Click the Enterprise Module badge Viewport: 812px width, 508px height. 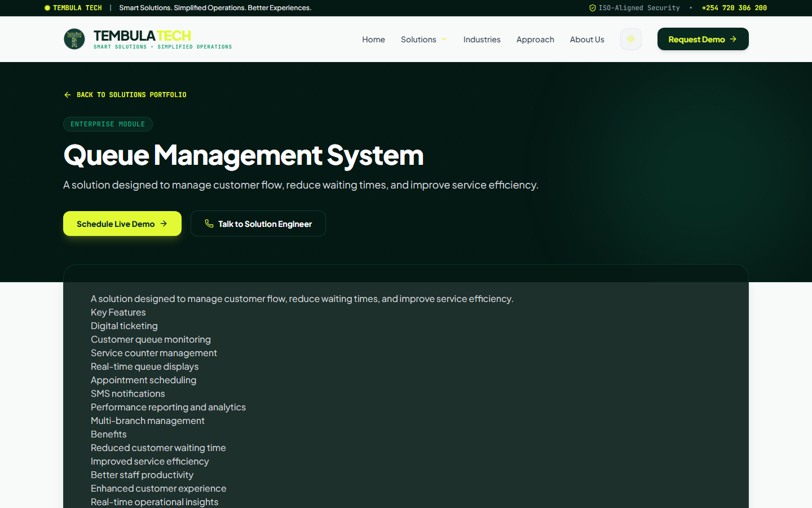(x=108, y=124)
